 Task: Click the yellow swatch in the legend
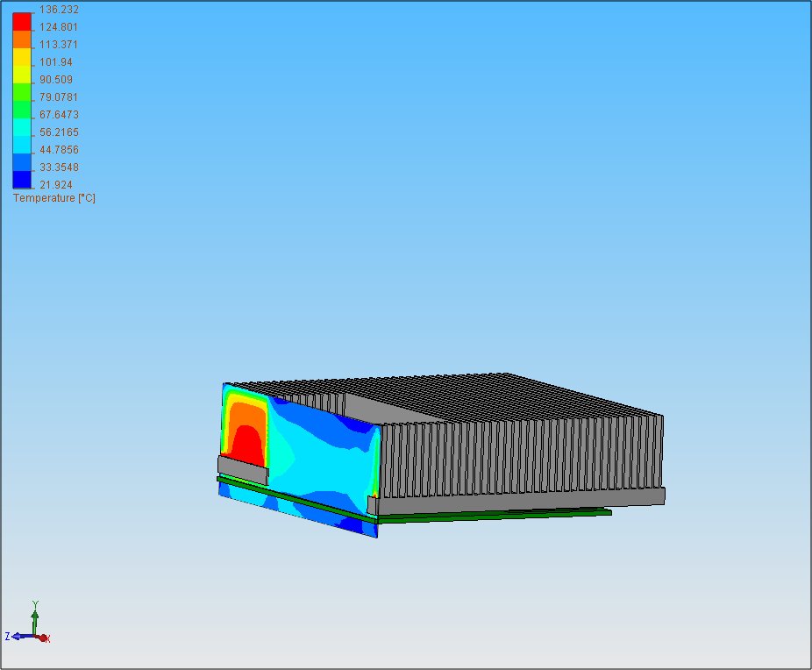point(22,58)
